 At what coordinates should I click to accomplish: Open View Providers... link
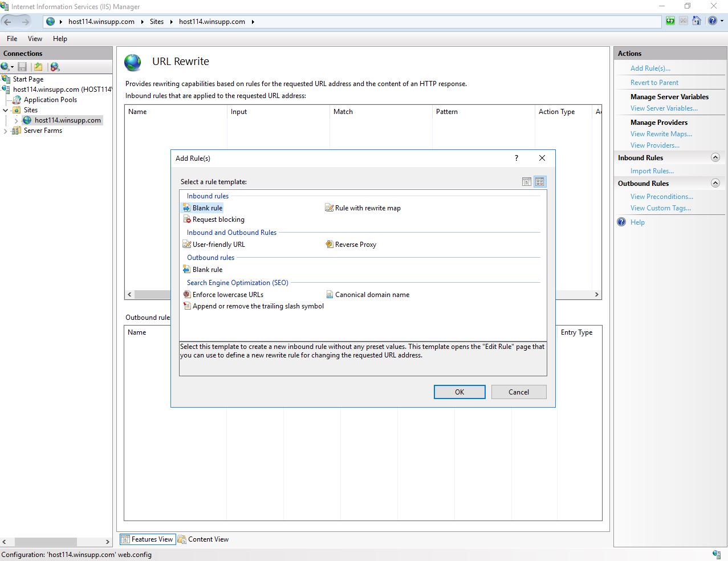655,145
